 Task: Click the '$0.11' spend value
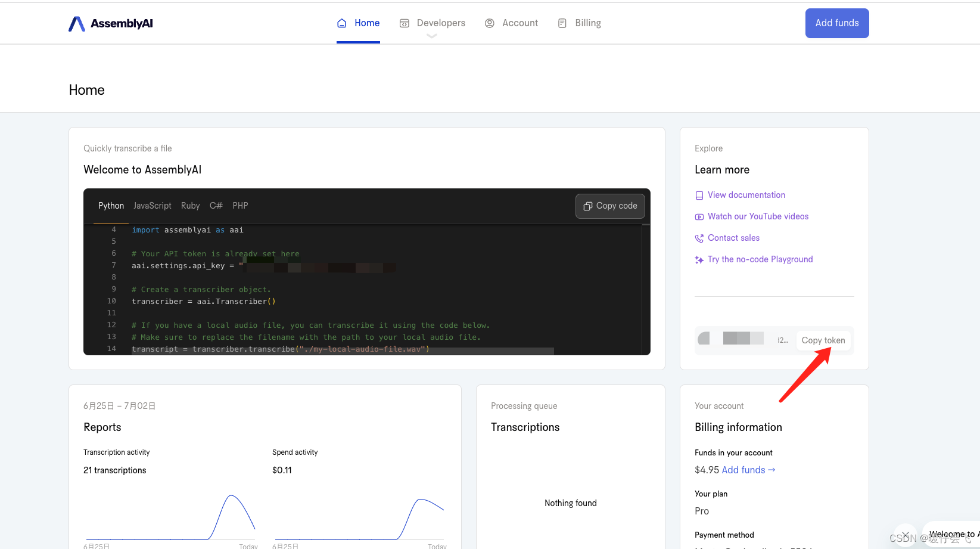coord(282,470)
